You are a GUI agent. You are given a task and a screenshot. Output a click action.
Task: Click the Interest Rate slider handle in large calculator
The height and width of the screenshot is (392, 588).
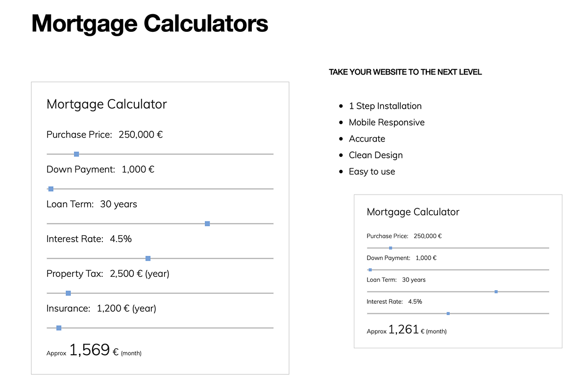[148, 258]
